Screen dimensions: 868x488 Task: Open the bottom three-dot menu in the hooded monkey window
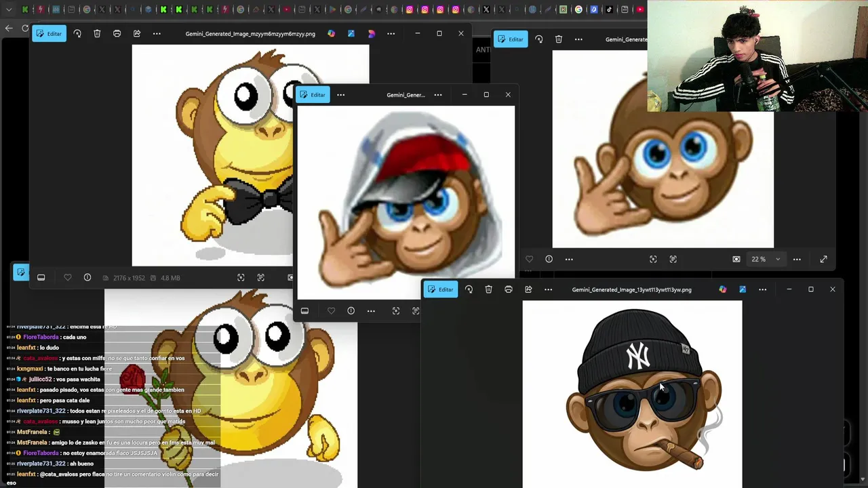(x=371, y=310)
